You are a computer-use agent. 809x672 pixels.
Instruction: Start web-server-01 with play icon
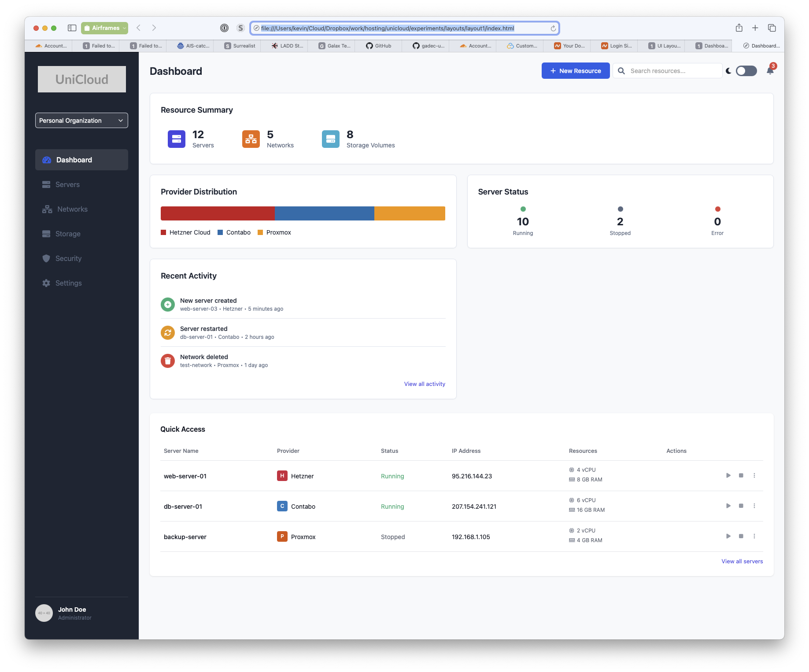[x=728, y=475]
